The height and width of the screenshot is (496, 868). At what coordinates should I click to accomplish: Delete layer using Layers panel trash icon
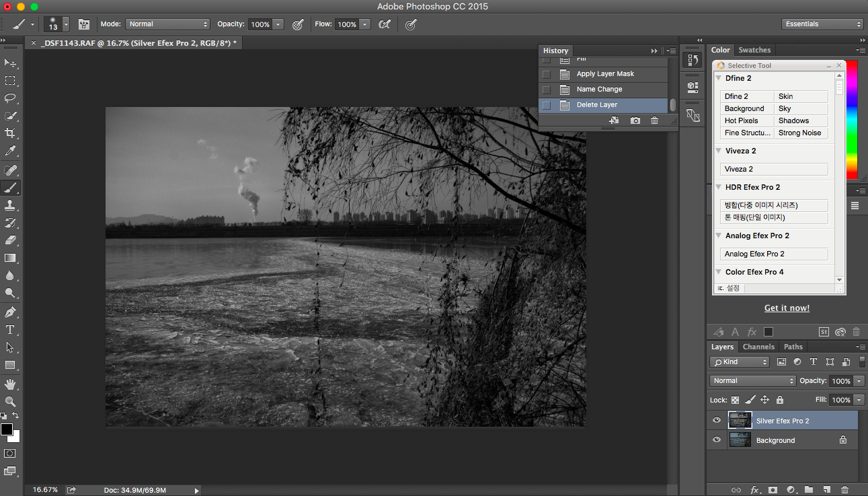pyautogui.click(x=845, y=489)
